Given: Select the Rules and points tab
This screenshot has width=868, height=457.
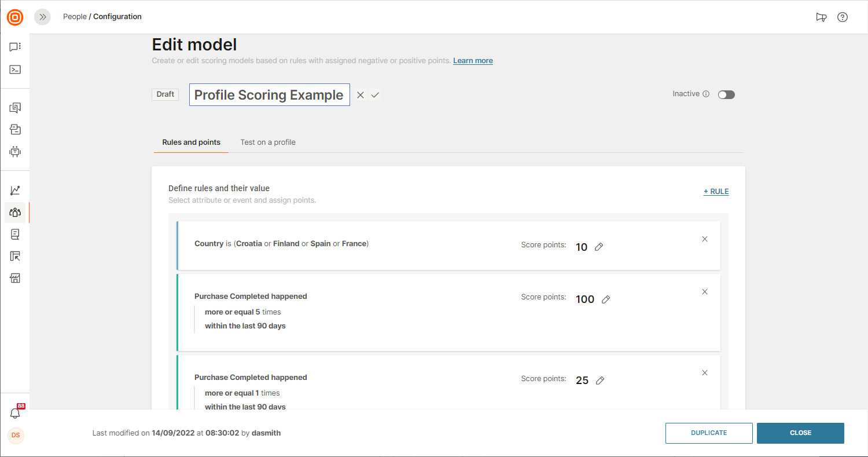Looking at the screenshot, I should (x=191, y=142).
